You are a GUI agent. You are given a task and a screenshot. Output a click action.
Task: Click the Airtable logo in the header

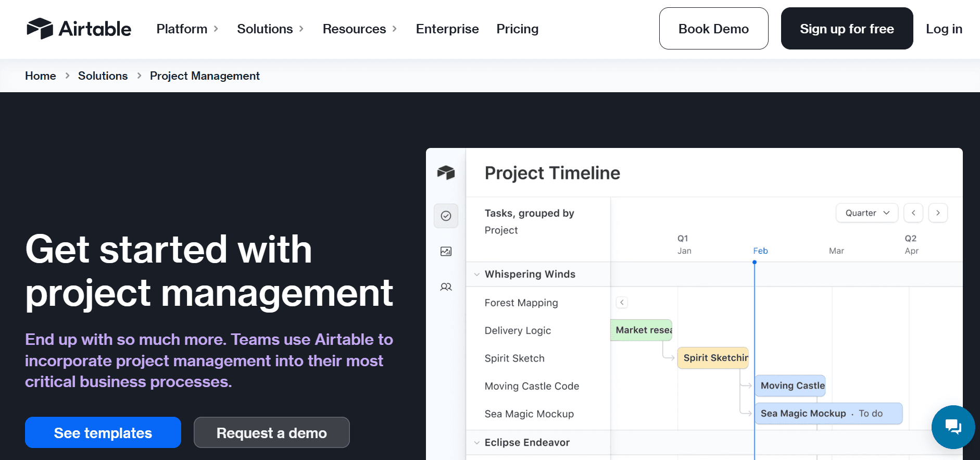point(79,29)
